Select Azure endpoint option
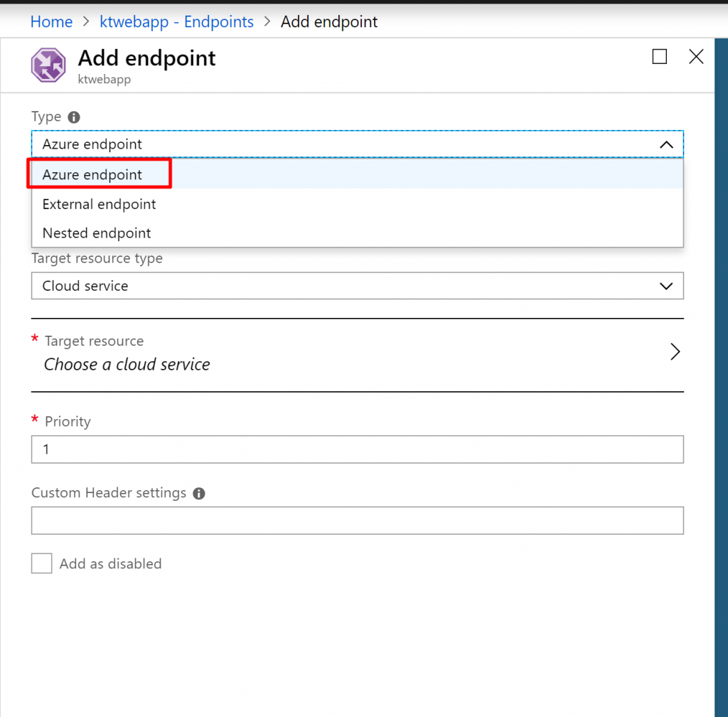Screen dimensions: 728x717 pos(358,174)
